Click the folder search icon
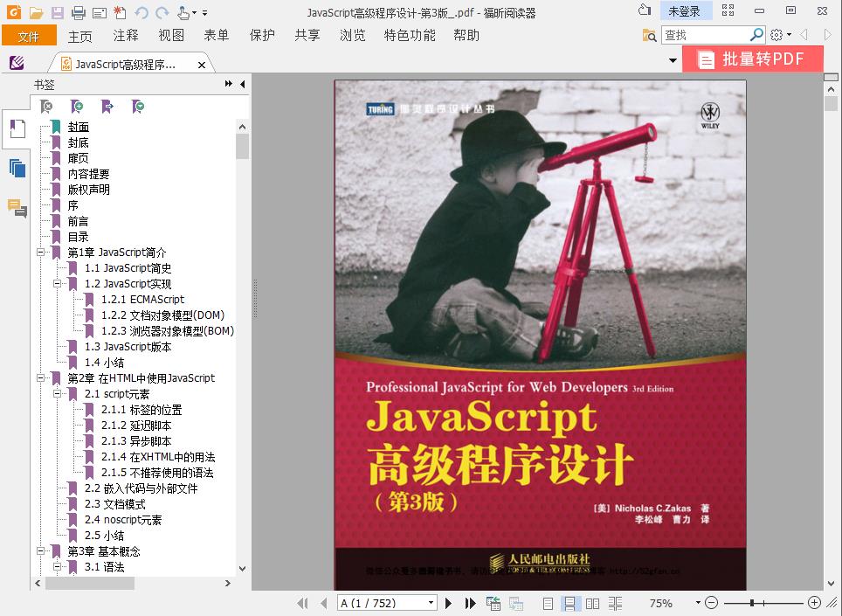This screenshot has width=842, height=616. point(649,36)
